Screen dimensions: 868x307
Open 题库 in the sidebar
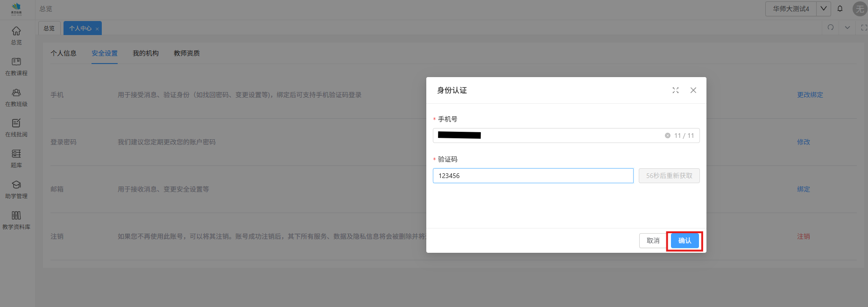pyautogui.click(x=16, y=158)
